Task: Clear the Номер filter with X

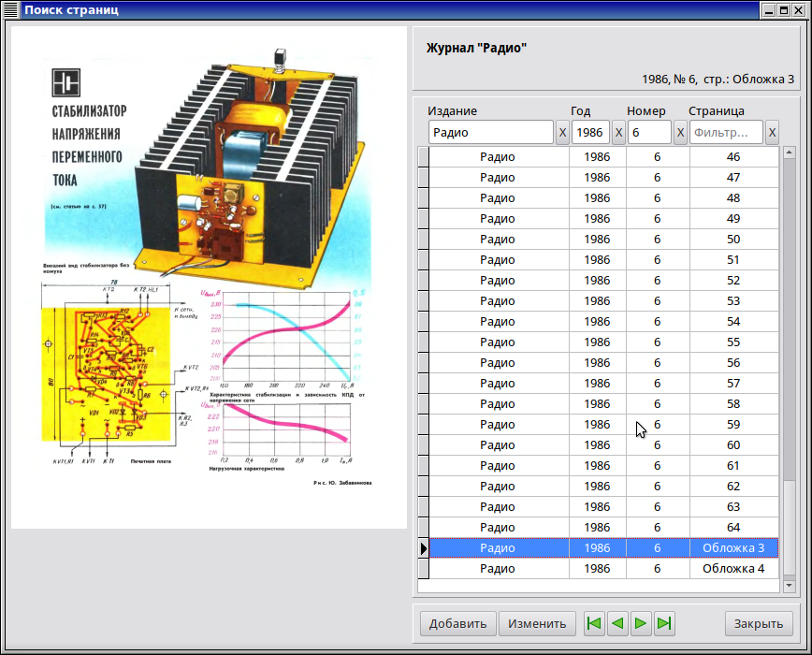Action: tap(680, 133)
